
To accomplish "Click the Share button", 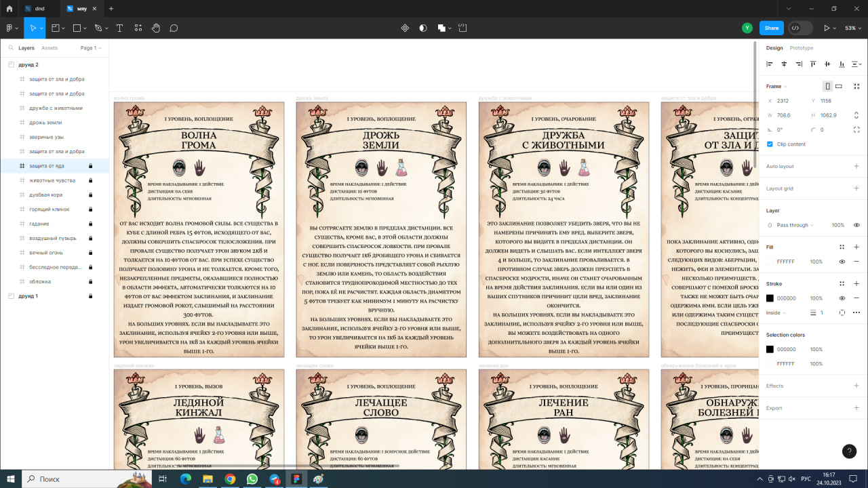I will point(772,28).
